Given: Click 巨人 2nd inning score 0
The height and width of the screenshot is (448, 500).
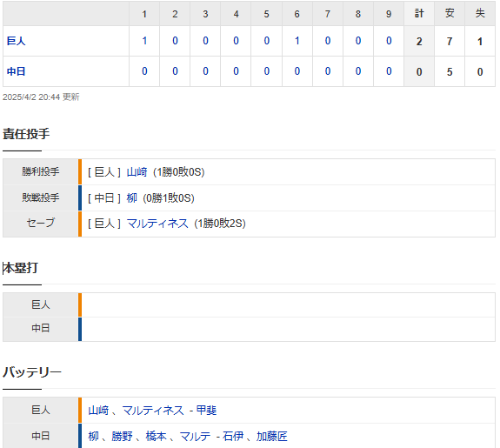Looking at the screenshot, I should pyautogui.click(x=175, y=41).
